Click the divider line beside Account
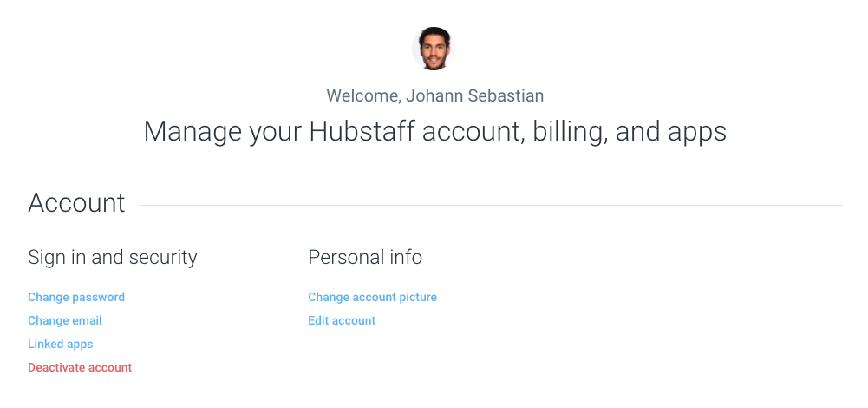Image resolution: width=868 pixels, height=408 pixels. (x=491, y=206)
